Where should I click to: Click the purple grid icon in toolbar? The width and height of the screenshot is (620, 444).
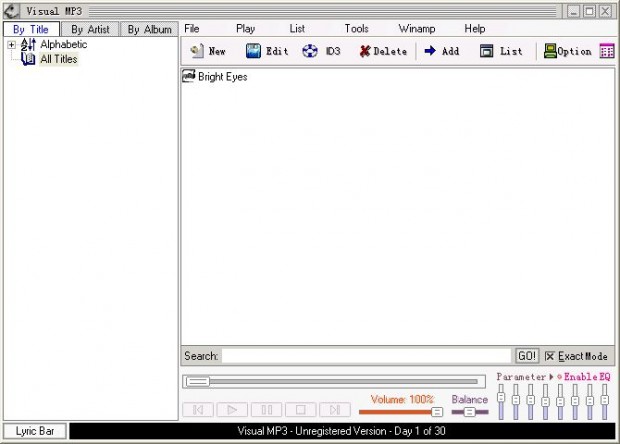[x=607, y=51]
